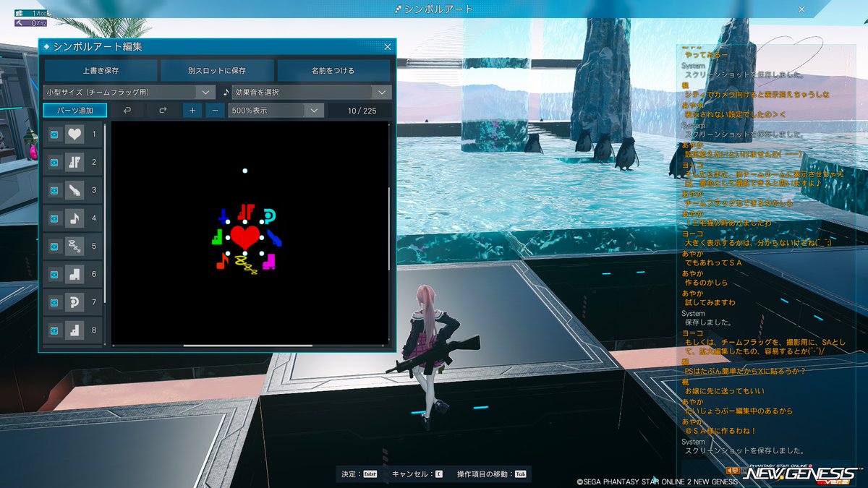
Task: Toggle visibility eye of layer 2
Action: pyautogui.click(x=54, y=163)
